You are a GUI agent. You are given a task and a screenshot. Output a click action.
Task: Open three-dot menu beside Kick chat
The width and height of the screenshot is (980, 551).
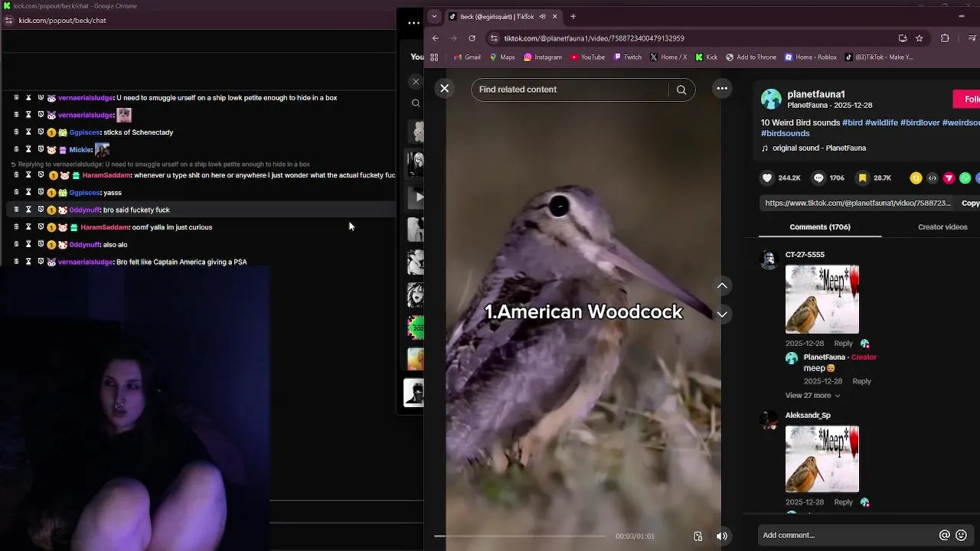413,22
